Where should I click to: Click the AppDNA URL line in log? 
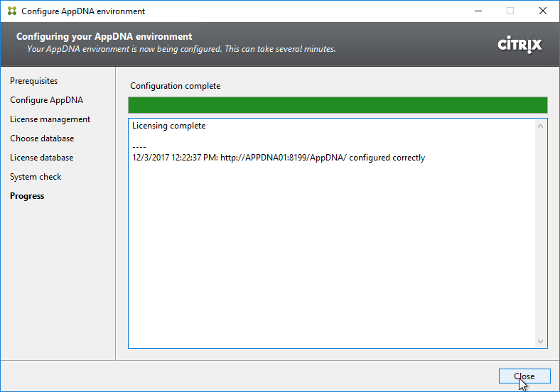[279, 158]
